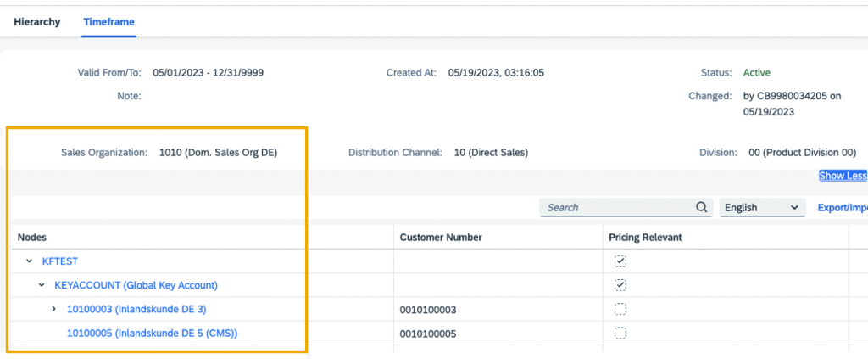Expand the 10100003 Inlandskunde DE 3 node
Image resolution: width=868 pixels, height=359 pixels.
click(53, 309)
